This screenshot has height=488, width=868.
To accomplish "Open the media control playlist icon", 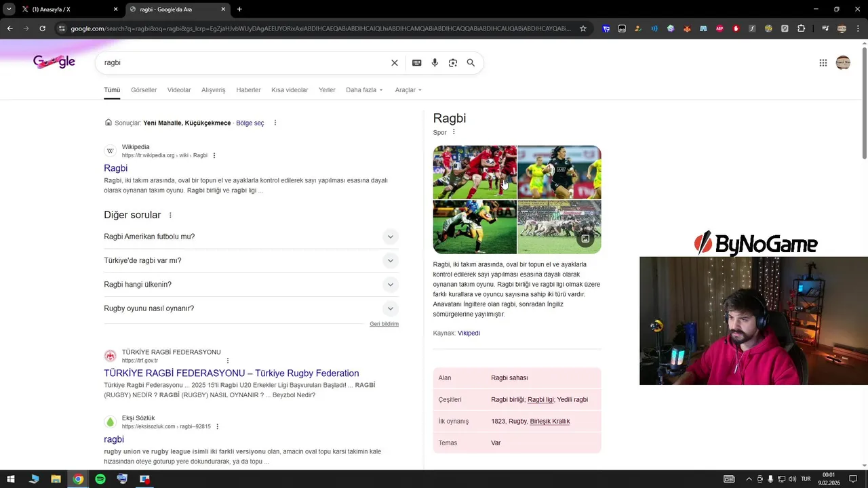I will click(825, 28).
